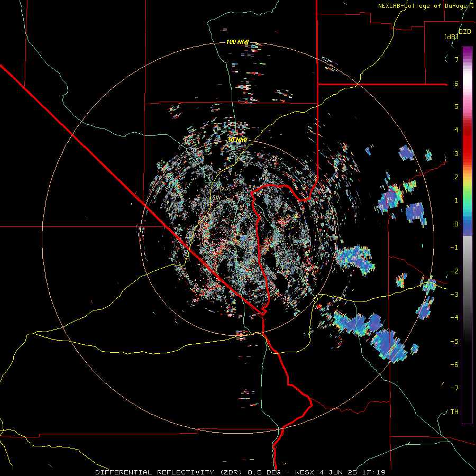Click the 100 NMI range ring label
Screen dimensions: 476x476
click(x=237, y=42)
